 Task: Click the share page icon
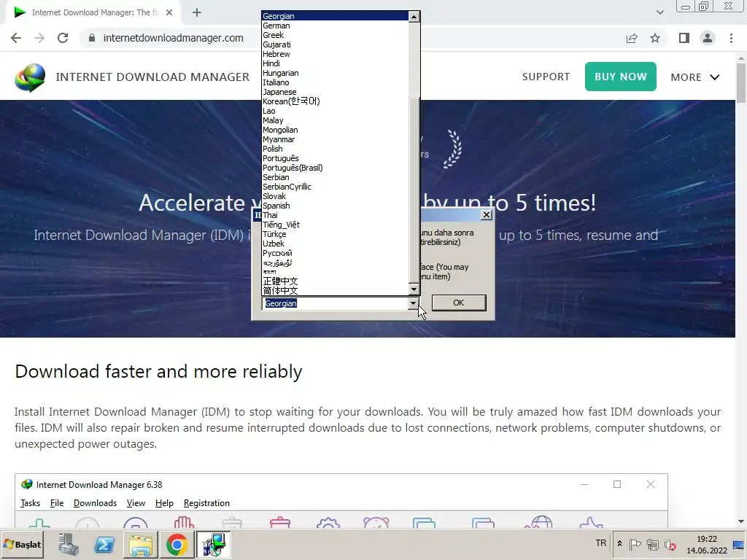632,38
